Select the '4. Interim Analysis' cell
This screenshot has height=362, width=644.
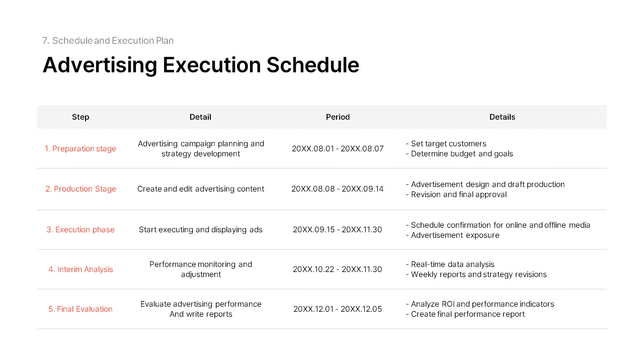coord(80,269)
